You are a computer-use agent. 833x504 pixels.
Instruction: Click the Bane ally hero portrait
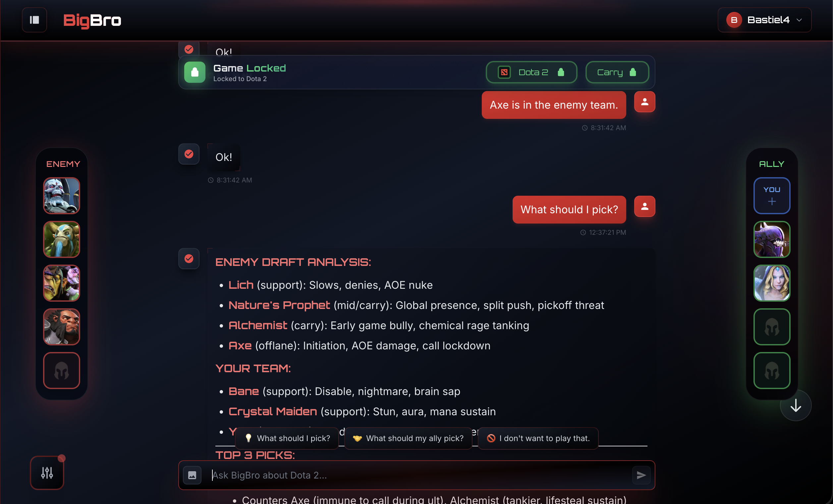pos(772,239)
